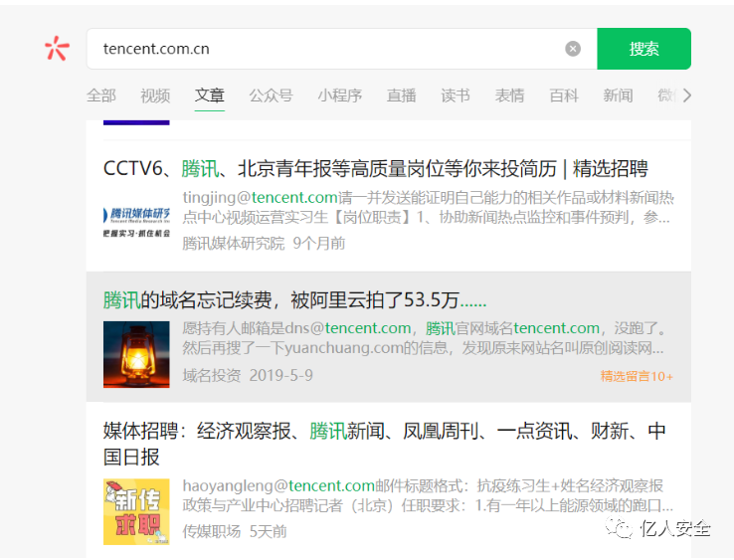Open article 媒体招聘：经济观察报、腾讯新闻
The image size is (734, 560).
[384, 444]
